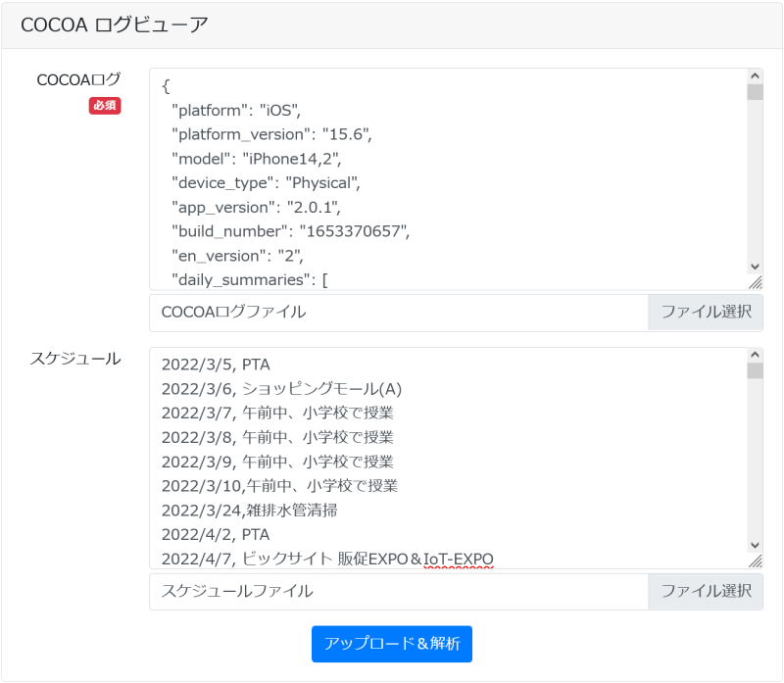
Task: Click the "daily_summaries": [ line
Action: pyautogui.click(x=250, y=280)
